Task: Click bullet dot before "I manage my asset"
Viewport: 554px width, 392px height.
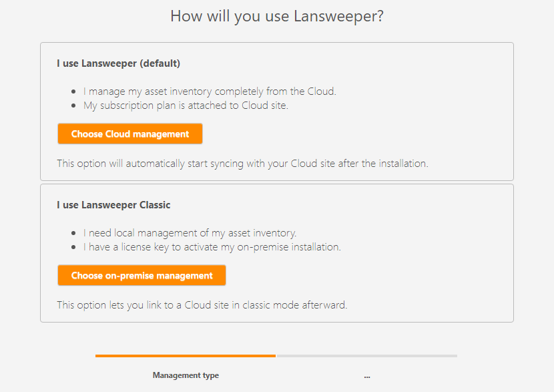Action: click(x=74, y=92)
